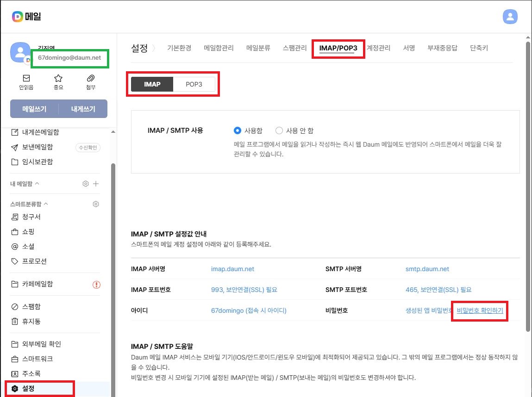The height and width of the screenshot is (397, 532).
Task: Click the 내게쓰기 button
Action: coord(83,109)
